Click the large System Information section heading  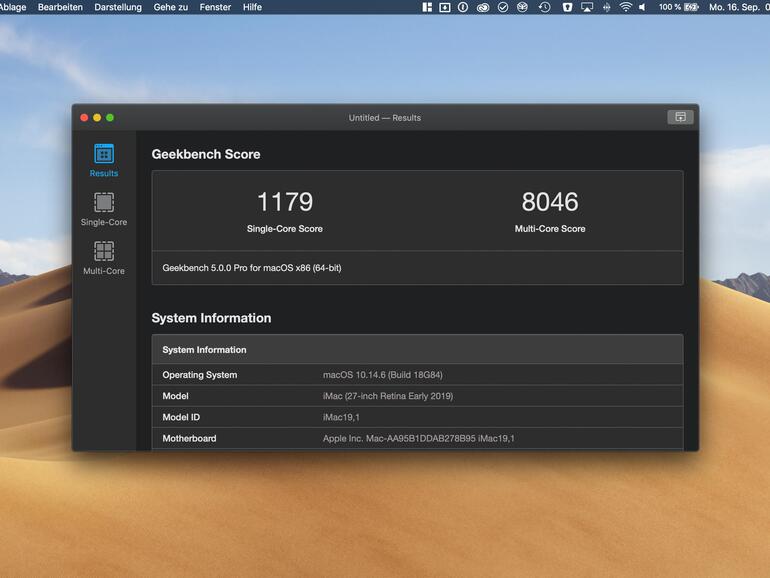[x=211, y=318]
